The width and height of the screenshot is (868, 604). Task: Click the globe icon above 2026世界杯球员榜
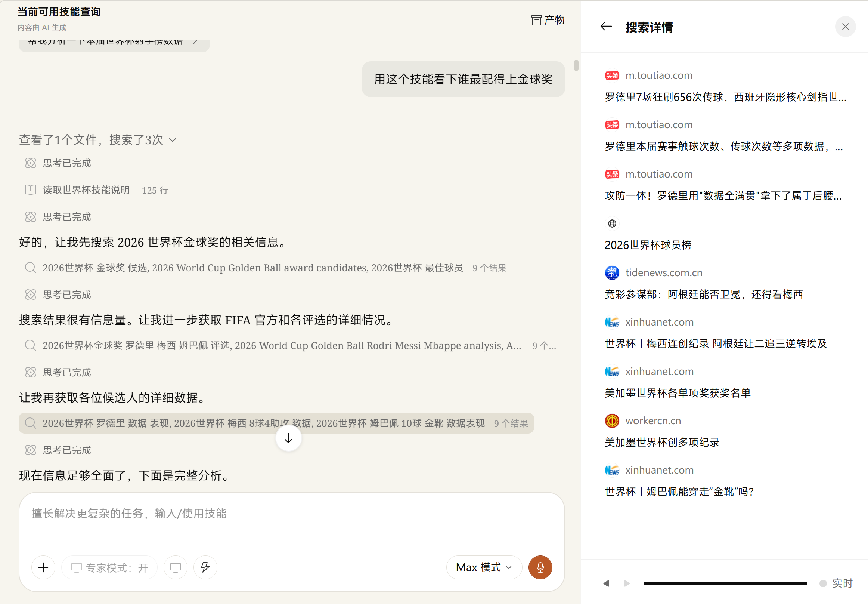(612, 224)
